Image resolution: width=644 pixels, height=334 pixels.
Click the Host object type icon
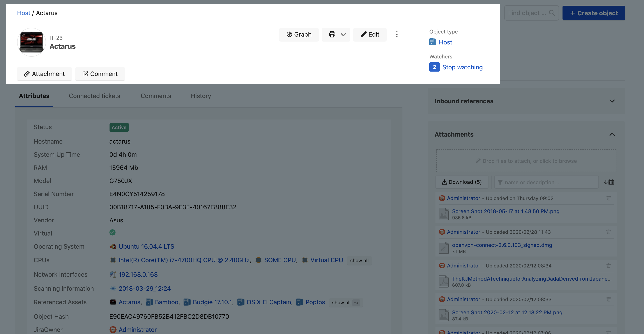point(432,42)
